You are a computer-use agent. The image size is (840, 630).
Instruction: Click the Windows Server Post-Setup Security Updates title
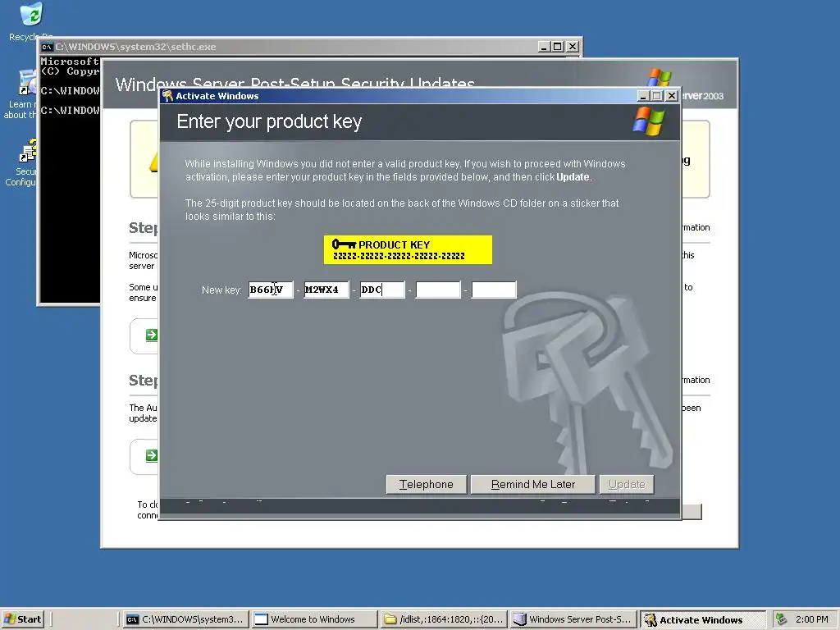[x=295, y=84]
